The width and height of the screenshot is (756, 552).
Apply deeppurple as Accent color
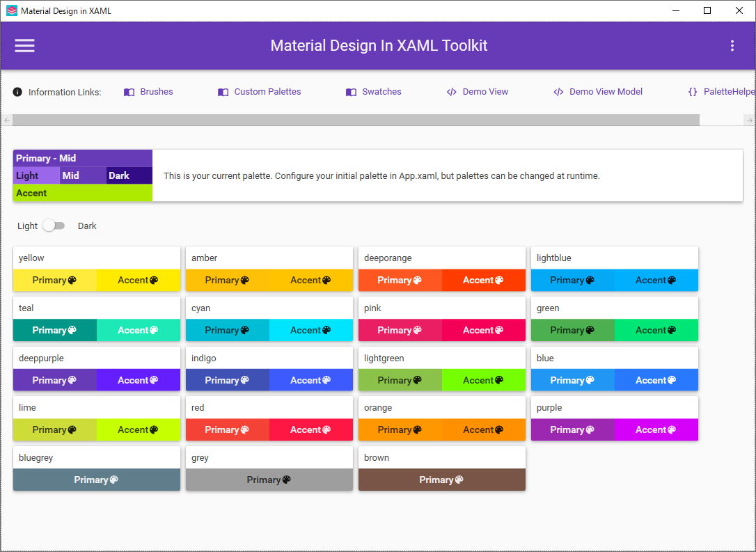(139, 380)
